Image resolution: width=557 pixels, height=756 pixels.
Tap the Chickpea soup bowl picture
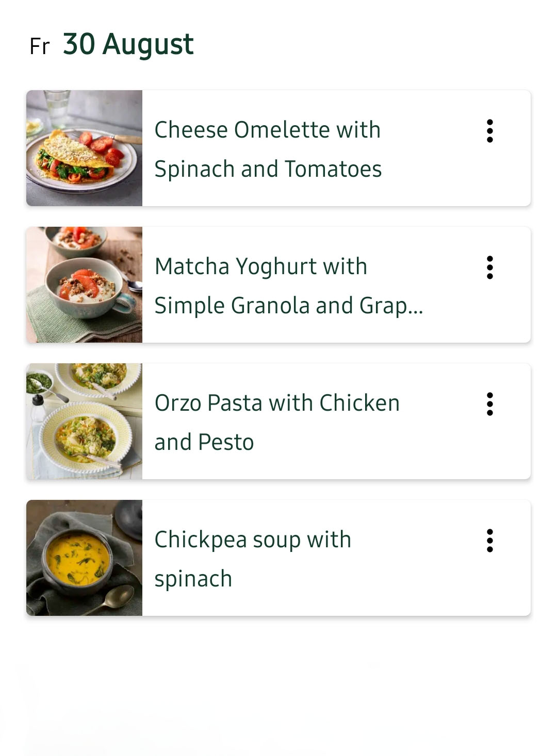click(x=84, y=558)
